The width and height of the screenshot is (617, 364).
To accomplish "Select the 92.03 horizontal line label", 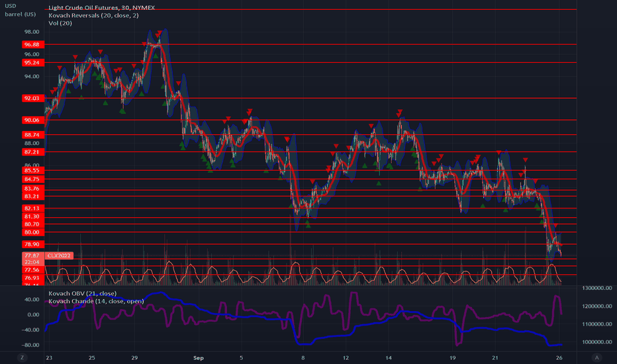I will (x=33, y=99).
